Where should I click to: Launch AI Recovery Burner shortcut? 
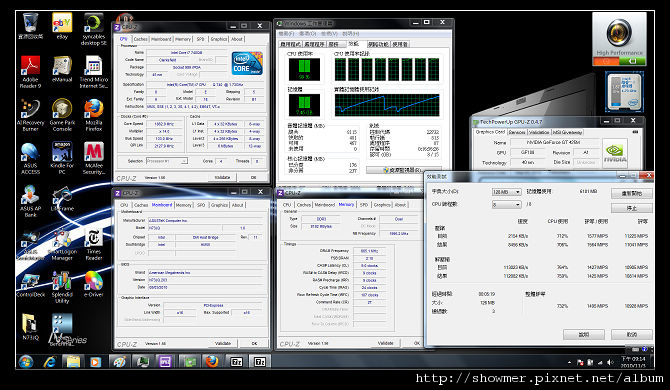click(30, 114)
